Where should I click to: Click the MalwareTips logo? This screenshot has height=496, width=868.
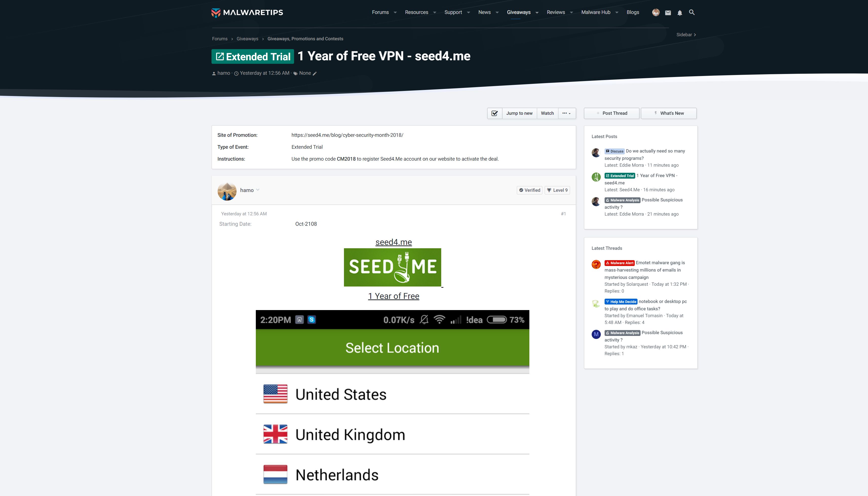coord(247,13)
